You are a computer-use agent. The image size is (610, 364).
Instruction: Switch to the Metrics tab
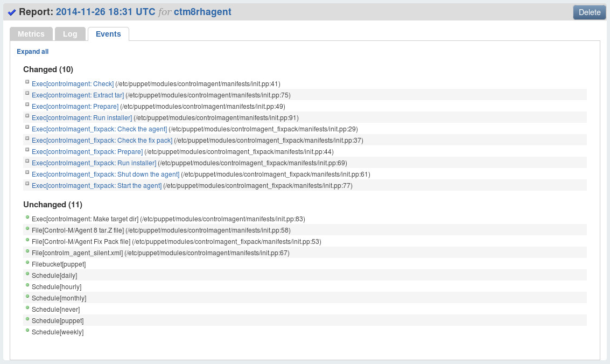(x=31, y=33)
